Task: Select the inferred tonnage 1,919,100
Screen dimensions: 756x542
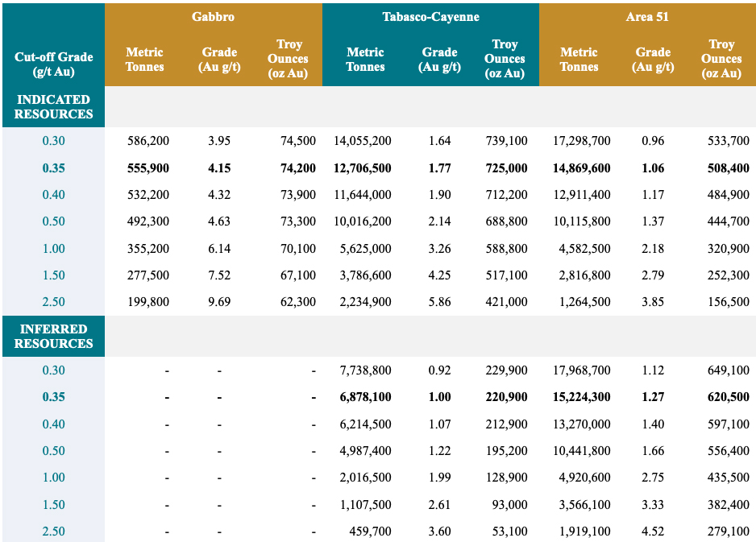Action: click(585, 531)
